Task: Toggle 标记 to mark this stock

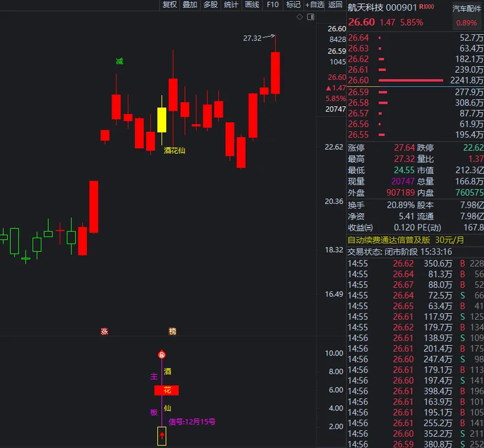Action: pos(293,5)
